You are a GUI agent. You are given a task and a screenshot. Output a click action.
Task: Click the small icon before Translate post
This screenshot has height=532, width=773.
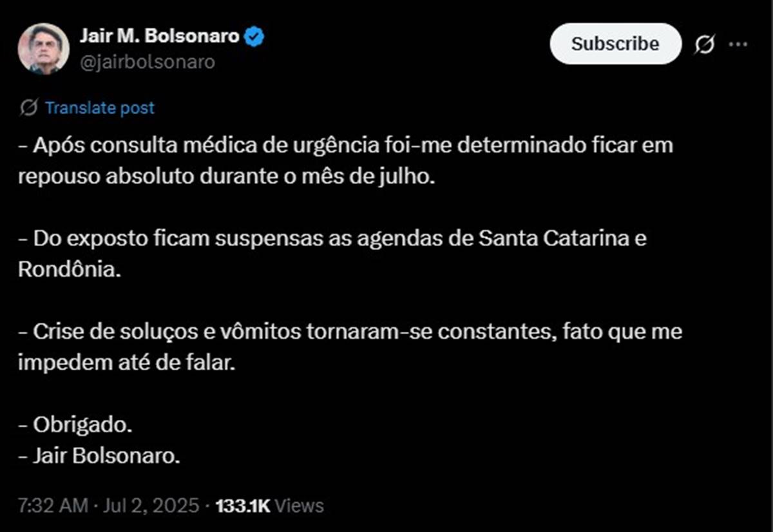pyautogui.click(x=28, y=108)
